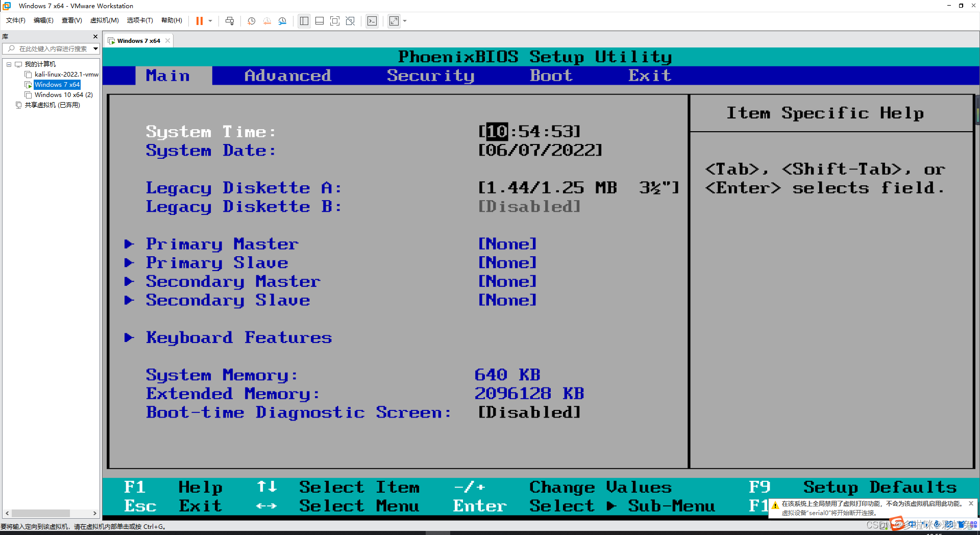Click the full screen mode icon

click(335, 21)
